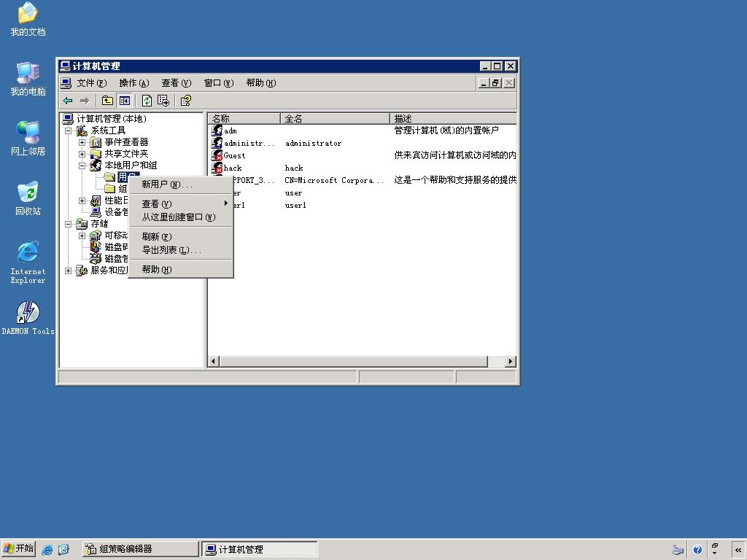Screen dimensions: 747x560
Task: Click the Refresh toolbar icon
Action: pos(147,101)
